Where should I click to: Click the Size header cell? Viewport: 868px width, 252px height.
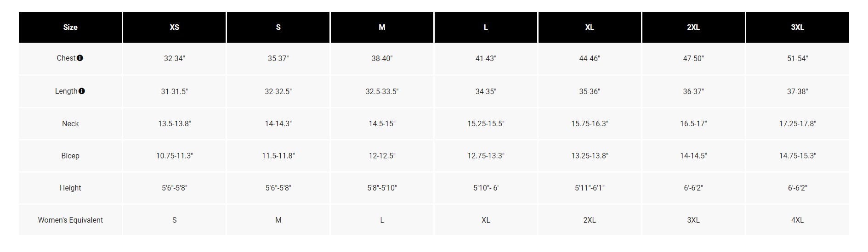70,28
